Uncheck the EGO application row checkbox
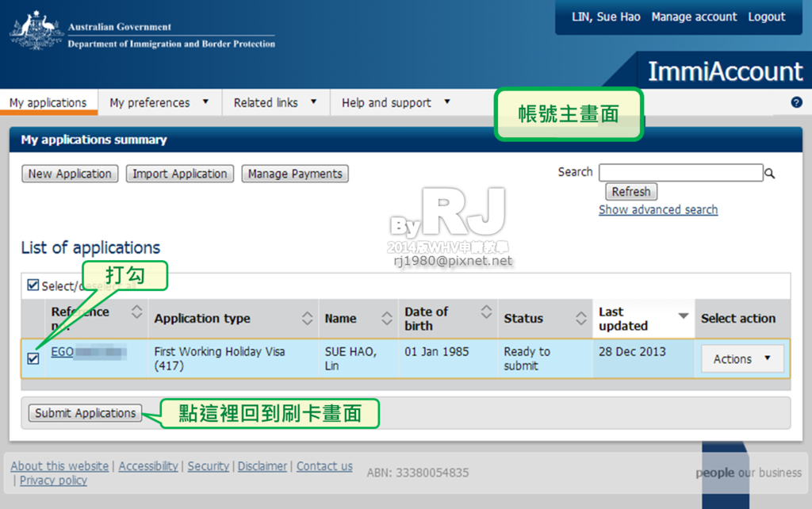812x509 pixels. tap(33, 358)
